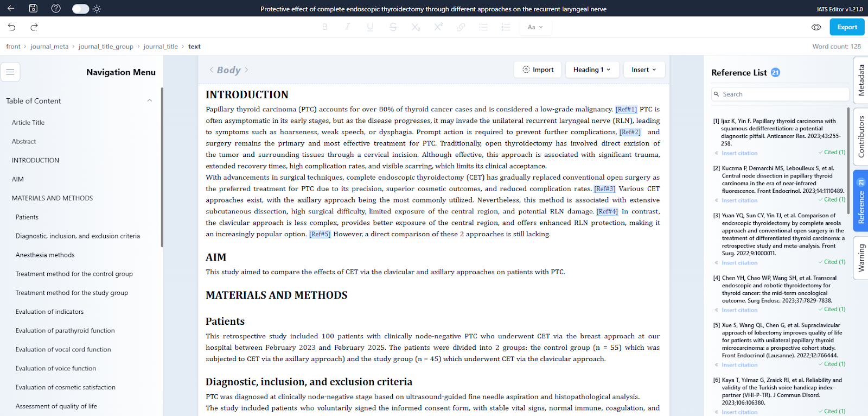Undo the last edit

[x=12, y=27]
